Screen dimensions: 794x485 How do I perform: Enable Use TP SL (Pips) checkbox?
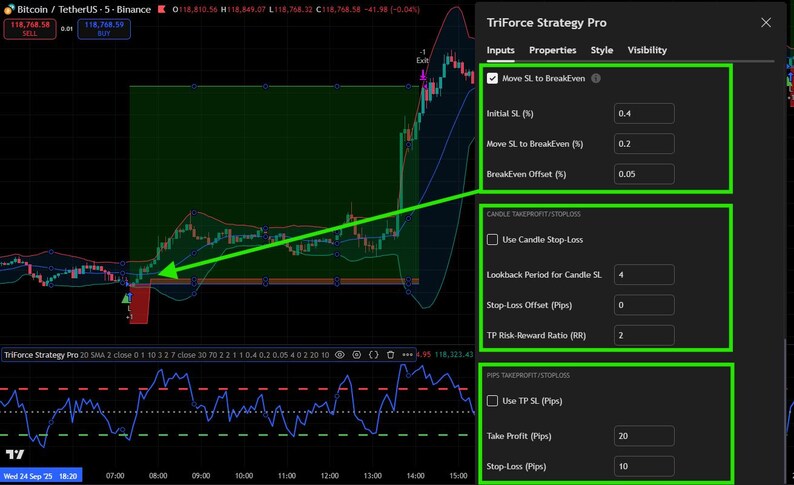tap(492, 401)
